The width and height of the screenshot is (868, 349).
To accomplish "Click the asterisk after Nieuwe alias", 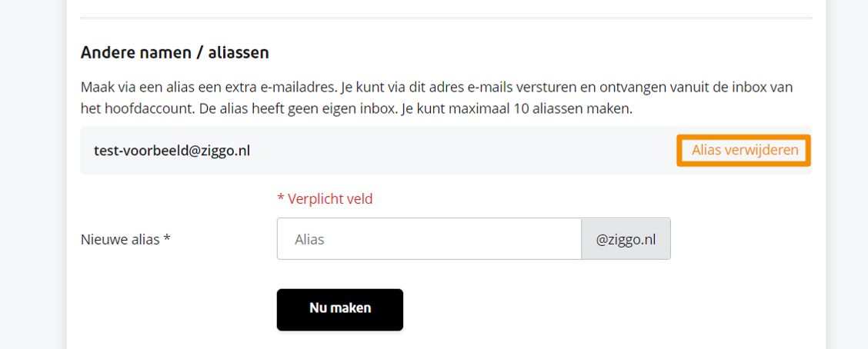I will point(166,239).
